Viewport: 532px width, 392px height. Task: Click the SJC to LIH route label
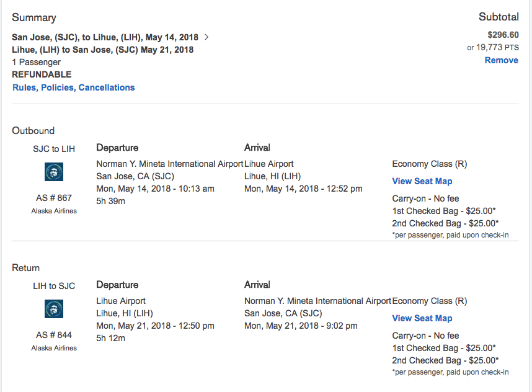(54, 149)
